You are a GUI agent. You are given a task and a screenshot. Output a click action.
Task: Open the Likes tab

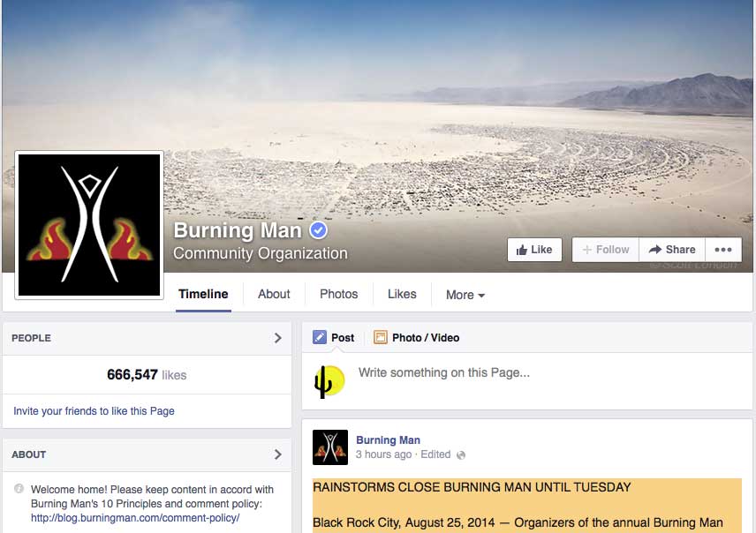coord(402,294)
